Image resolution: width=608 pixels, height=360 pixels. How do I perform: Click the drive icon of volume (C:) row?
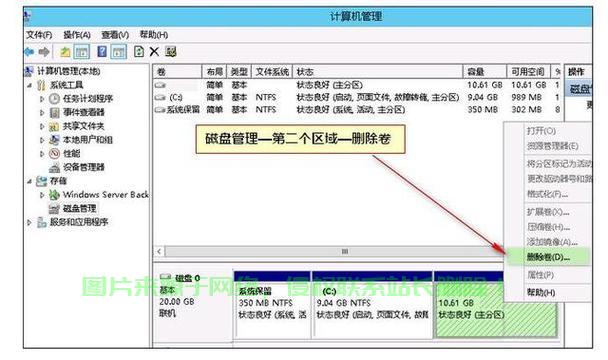tap(160, 97)
